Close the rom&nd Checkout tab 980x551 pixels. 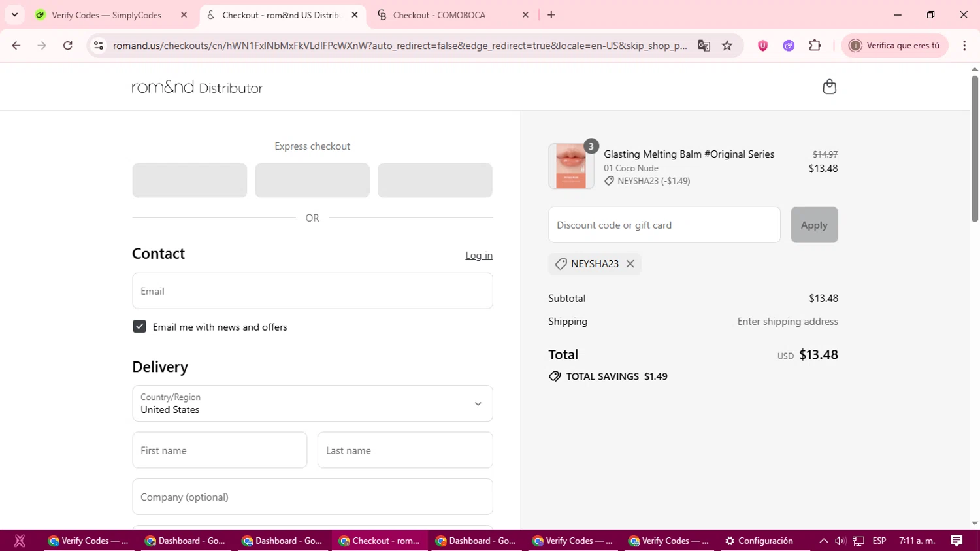click(x=355, y=15)
